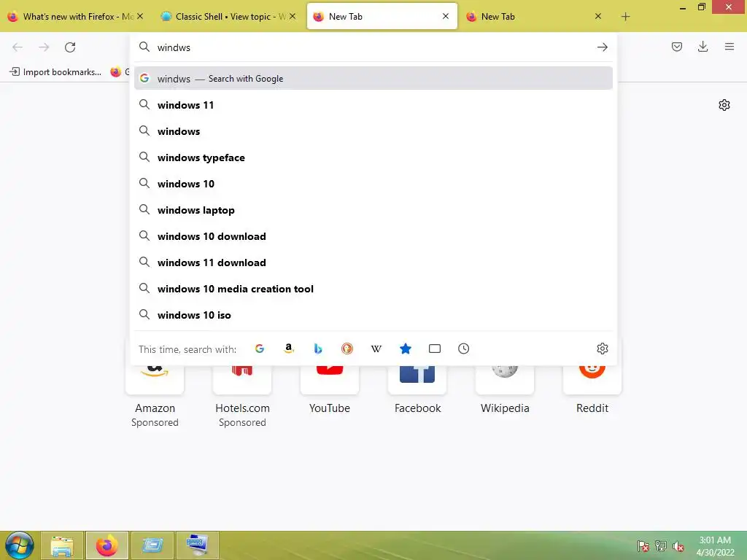747x560 pixels.
Task: Search this time with Google icon
Action: [260, 349]
